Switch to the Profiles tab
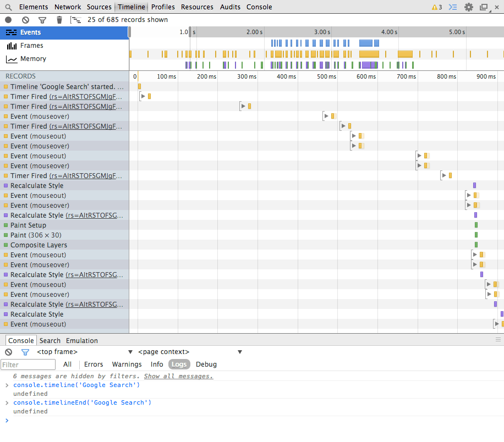504x442 pixels. click(163, 7)
